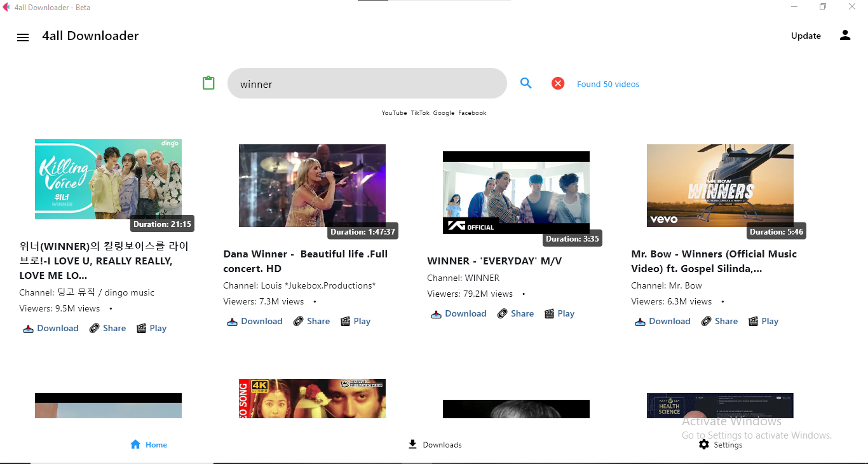868x464 pixels.
Task: Open the Killing Voice WINNER thumbnail
Action: click(x=108, y=179)
